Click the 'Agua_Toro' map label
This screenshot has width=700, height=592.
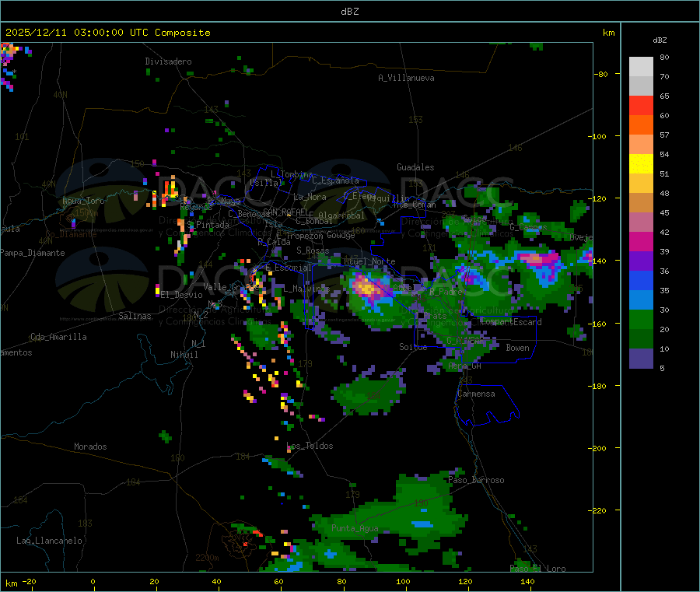tap(83, 201)
